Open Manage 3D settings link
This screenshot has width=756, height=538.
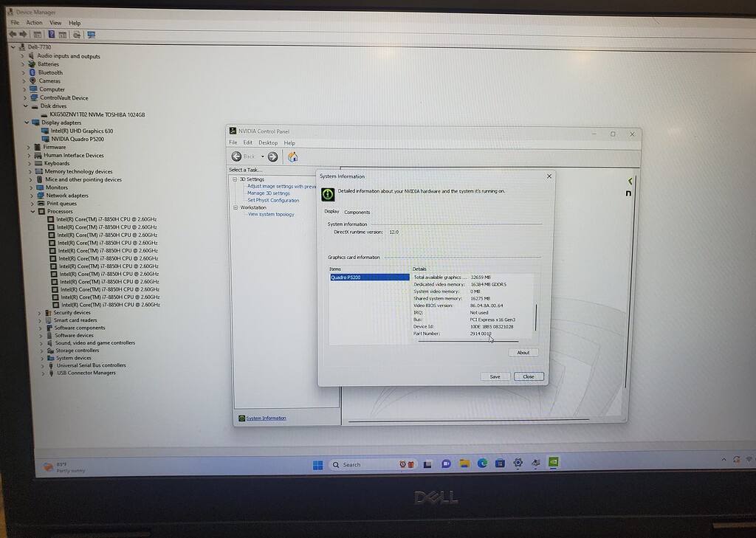click(x=269, y=193)
